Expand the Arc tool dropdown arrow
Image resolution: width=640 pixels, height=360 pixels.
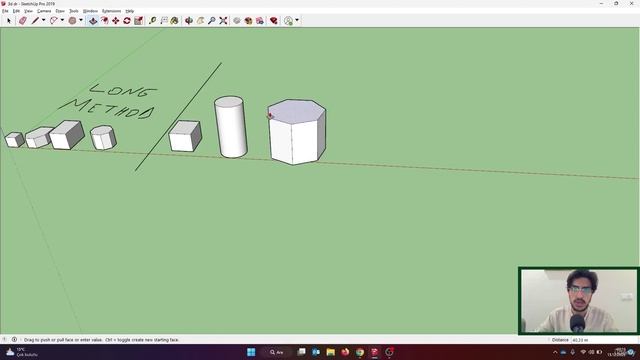[62, 20]
